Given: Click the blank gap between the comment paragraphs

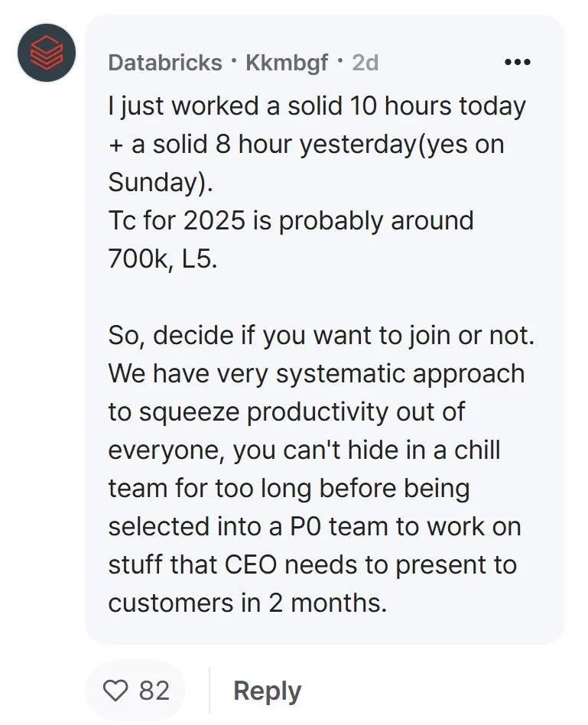Looking at the screenshot, I should (323, 297).
